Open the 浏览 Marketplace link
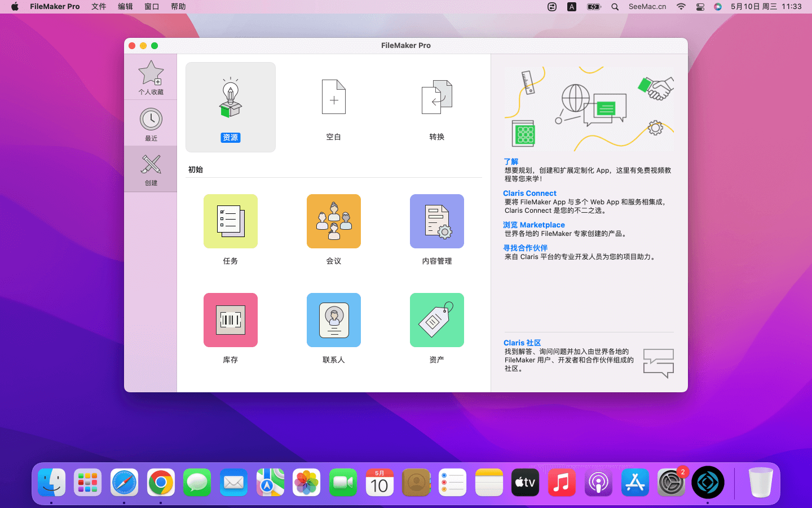 pyautogui.click(x=534, y=225)
